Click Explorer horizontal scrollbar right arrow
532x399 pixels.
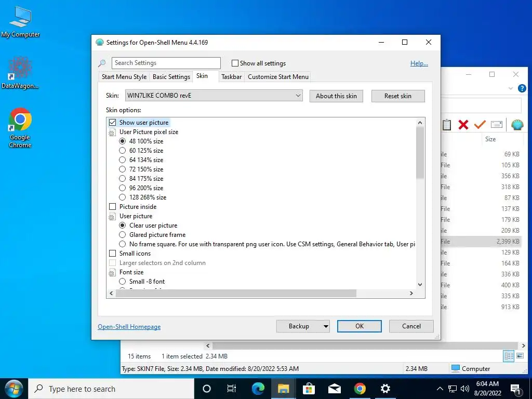tap(523, 345)
